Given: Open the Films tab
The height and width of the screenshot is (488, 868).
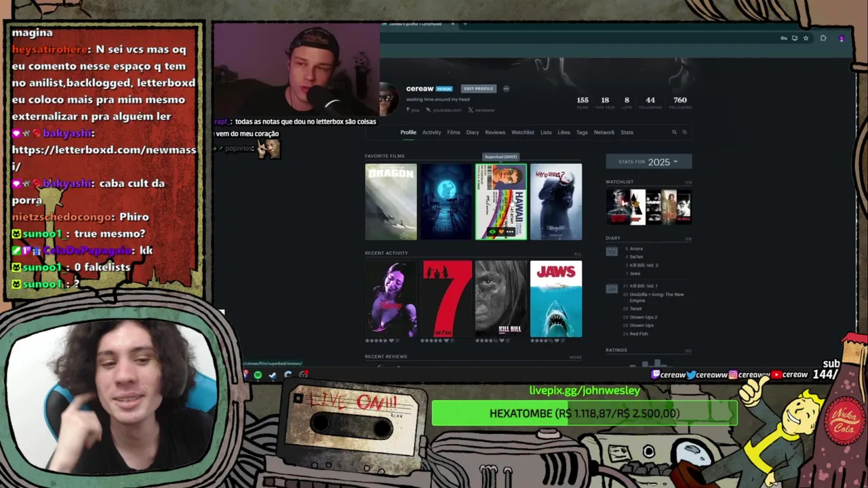Looking at the screenshot, I should (x=454, y=132).
